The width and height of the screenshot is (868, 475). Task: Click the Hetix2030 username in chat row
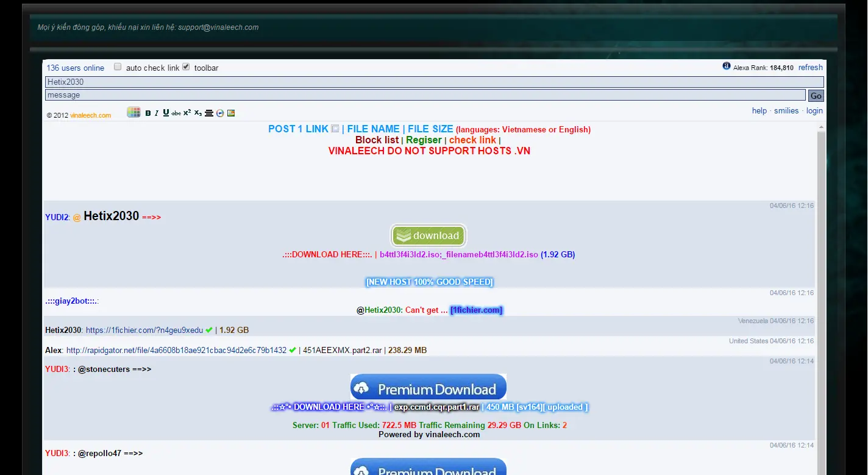click(x=63, y=330)
